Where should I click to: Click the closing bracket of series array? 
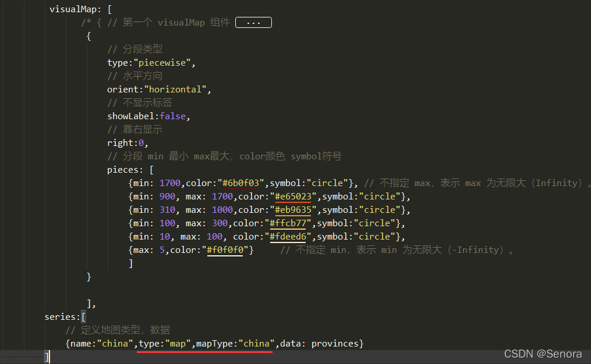[47, 357]
